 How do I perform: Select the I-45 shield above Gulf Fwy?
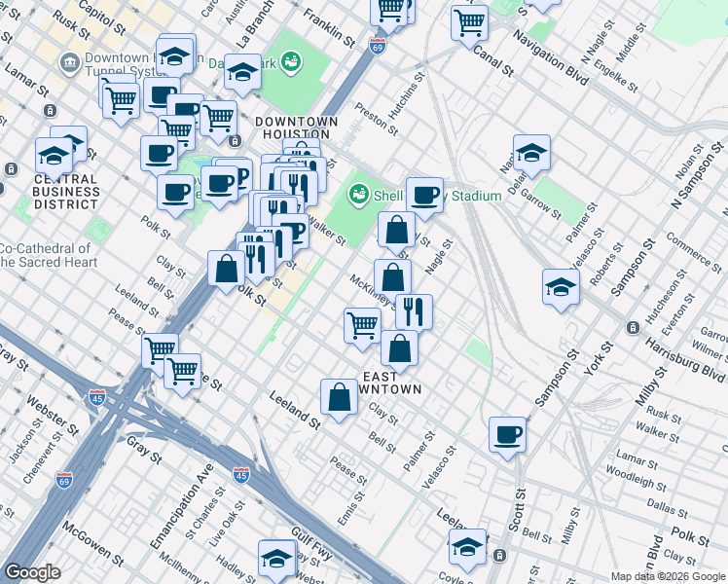coord(241,475)
